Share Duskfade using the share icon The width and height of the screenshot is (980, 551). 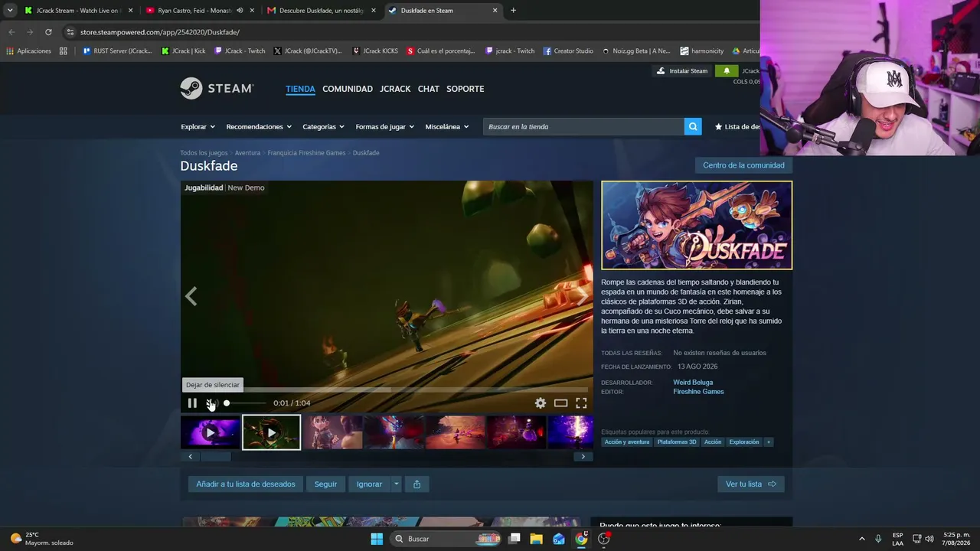pyautogui.click(x=416, y=484)
